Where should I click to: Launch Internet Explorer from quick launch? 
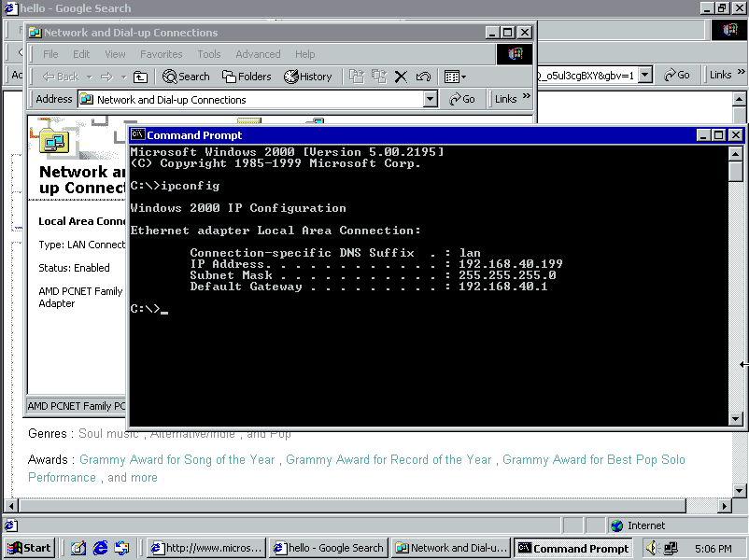pyautogui.click(x=100, y=548)
